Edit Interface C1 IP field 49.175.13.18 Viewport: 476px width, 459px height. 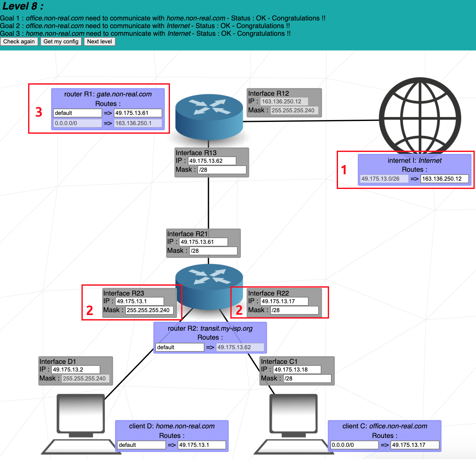coord(297,370)
